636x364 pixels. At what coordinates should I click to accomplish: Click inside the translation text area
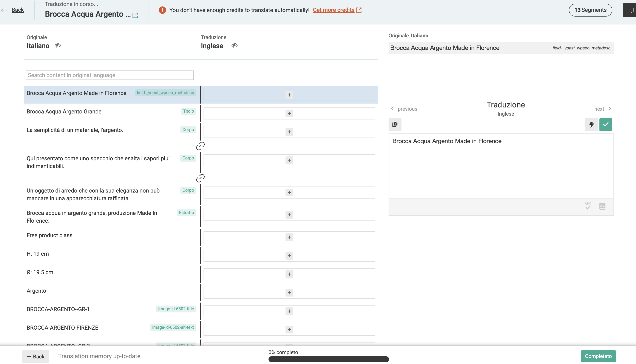coord(501,166)
